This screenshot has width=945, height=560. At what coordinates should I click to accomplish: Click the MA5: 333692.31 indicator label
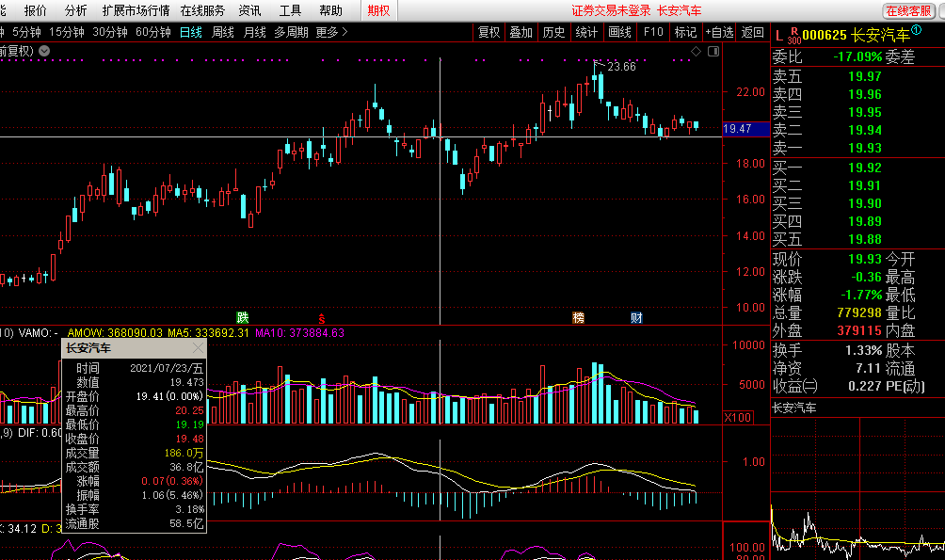tap(209, 333)
